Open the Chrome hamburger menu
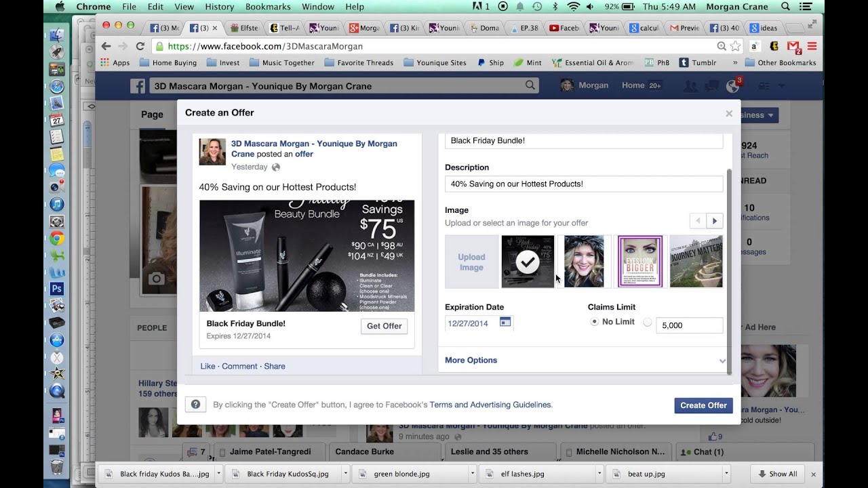 coord(812,46)
